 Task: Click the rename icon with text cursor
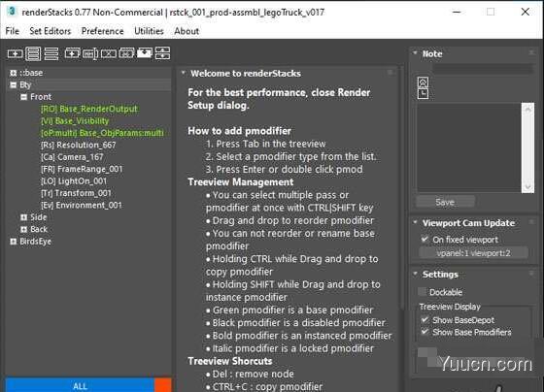(x=90, y=53)
